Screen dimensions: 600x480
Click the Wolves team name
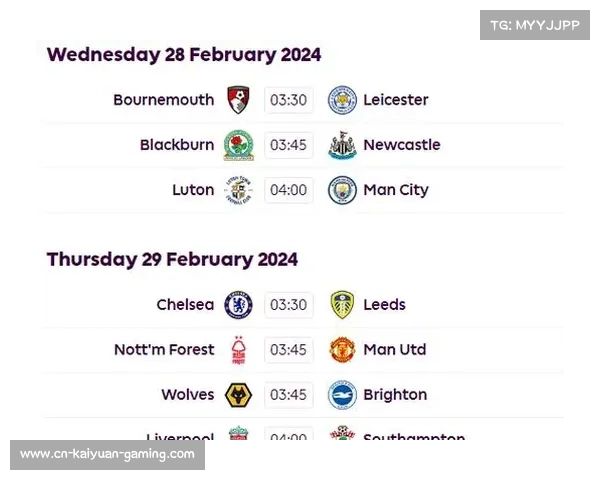(188, 395)
